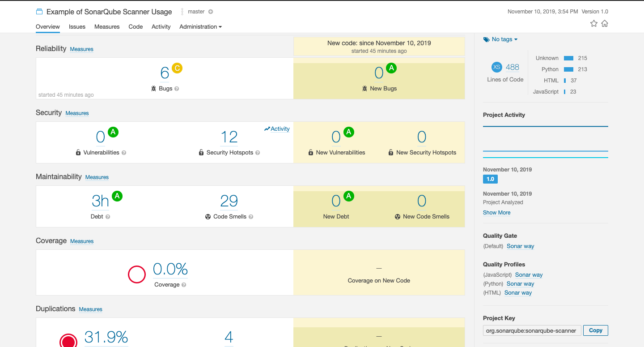Click the A rating badge beside Vulnerabilities count
The image size is (644, 347).
pyautogui.click(x=113, y=132)
